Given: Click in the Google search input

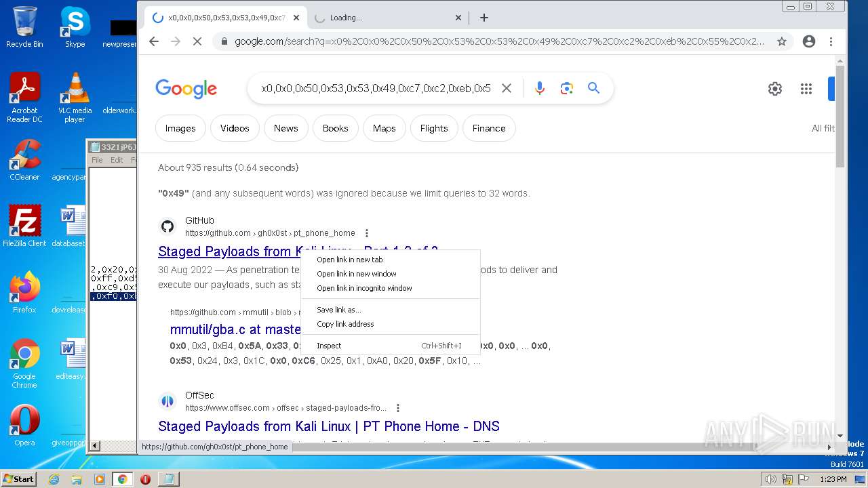Looking at the screenshot, I should [x=376, y=88].
